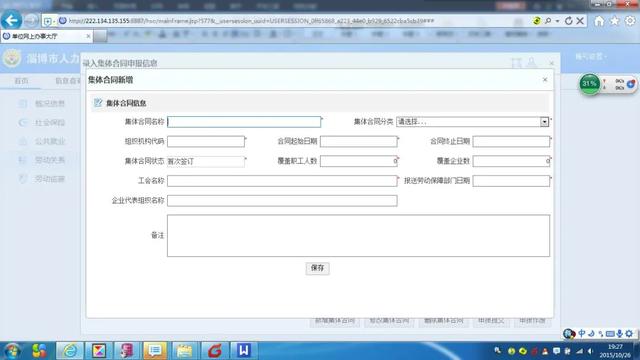Click the 新增集体合同 button behind dialog

(x=335, y=321)
